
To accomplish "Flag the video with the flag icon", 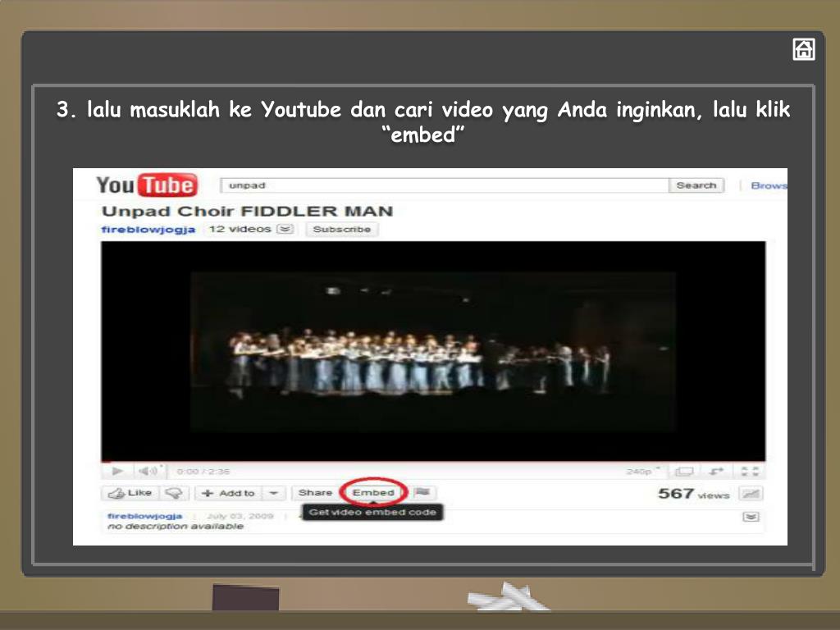I will [x=422, y=492].
